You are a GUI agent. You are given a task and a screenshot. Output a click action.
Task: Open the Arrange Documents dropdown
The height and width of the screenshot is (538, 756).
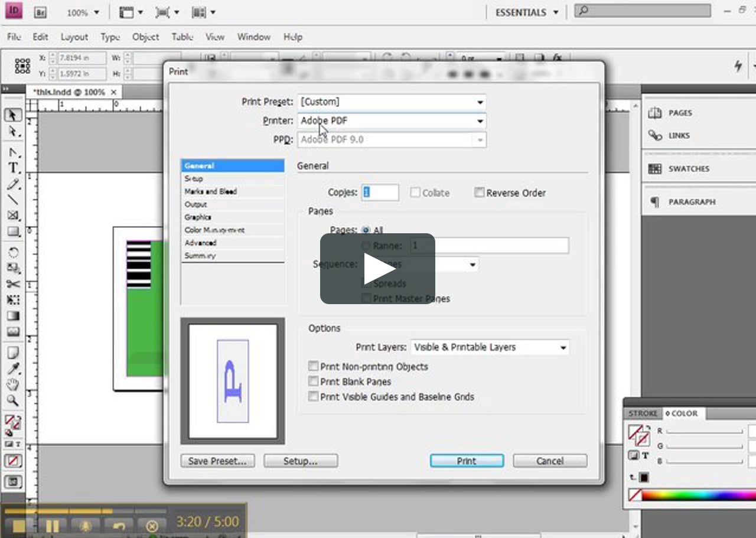point(204,12)
